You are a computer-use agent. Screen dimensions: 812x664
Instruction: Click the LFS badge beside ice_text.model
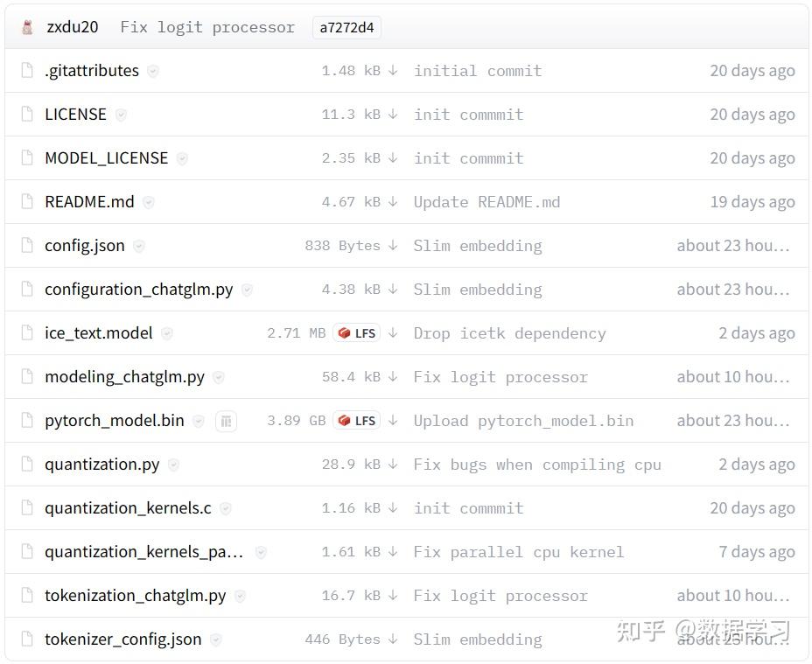click(x=356, y=333)
